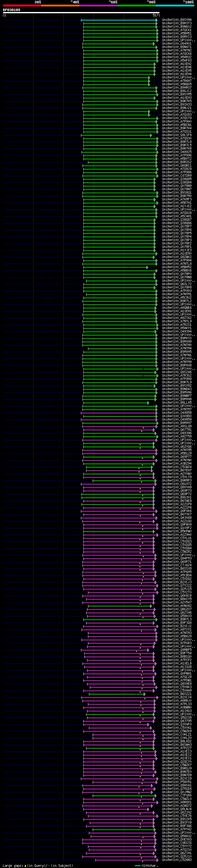The image size is (197, 868).
Task: Click the cyan ~100% identity legend segment
Action: 175,6
